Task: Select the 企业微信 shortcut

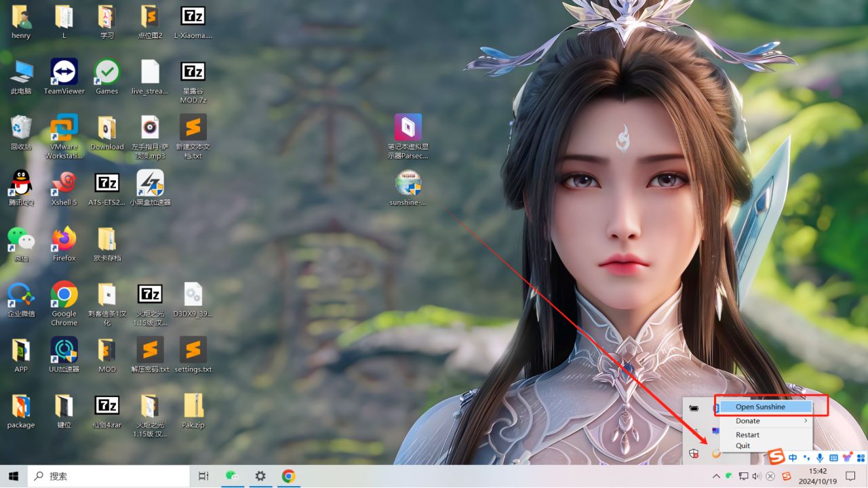Action: (x=21, y=300)
